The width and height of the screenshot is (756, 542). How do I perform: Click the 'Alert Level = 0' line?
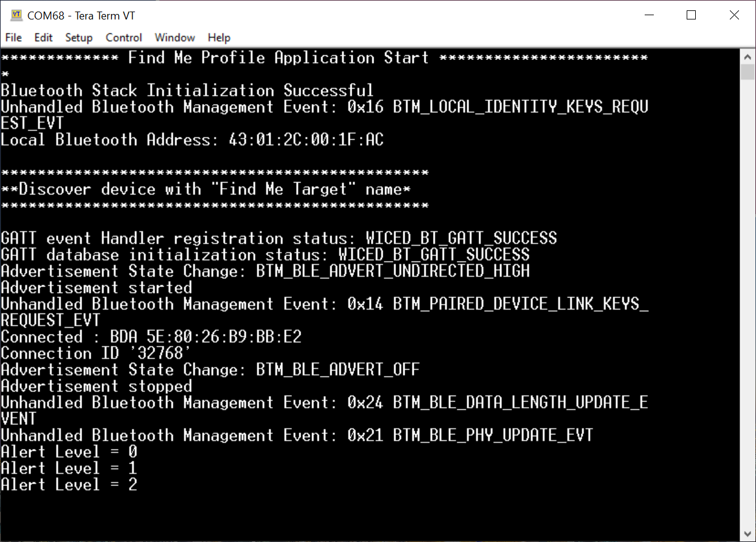[69, 452]
